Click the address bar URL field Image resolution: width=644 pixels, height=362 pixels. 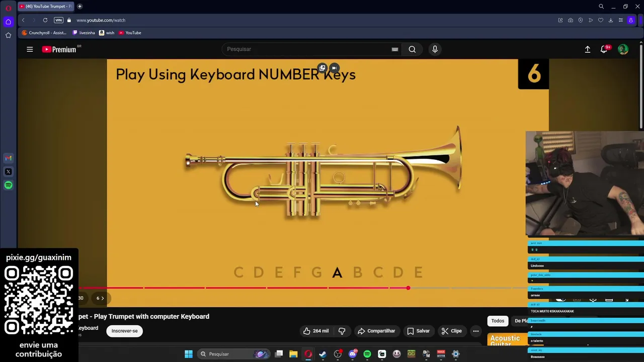(312, 20)
